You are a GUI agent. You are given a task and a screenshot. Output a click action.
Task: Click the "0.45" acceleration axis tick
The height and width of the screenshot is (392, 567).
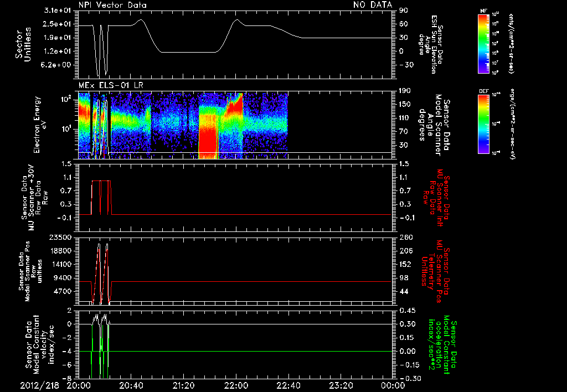[407, 311]
